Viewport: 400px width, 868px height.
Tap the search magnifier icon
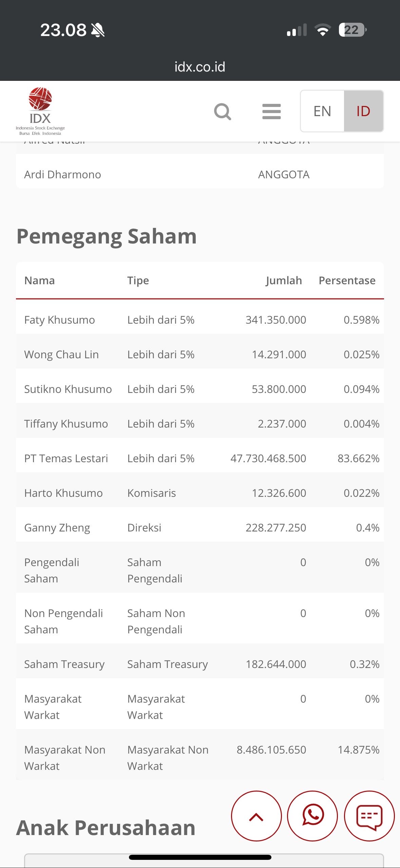tap(223, 111)
